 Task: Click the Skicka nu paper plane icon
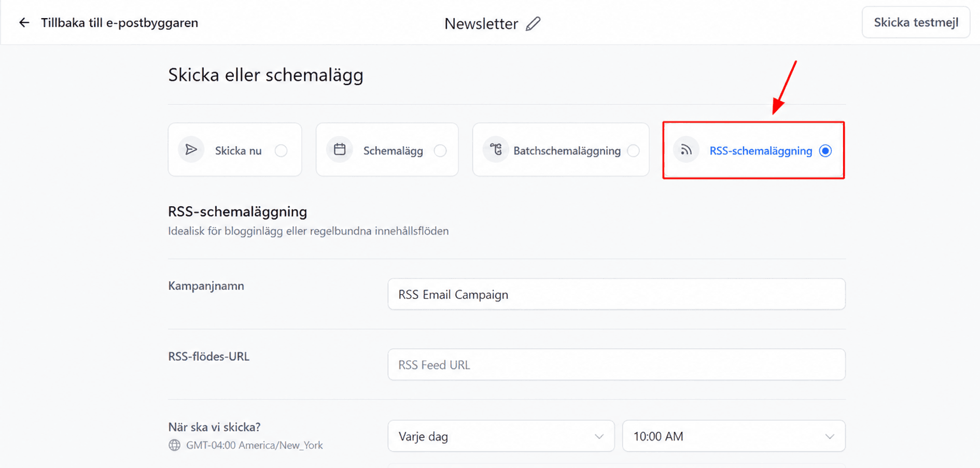(x=191, y=150)
